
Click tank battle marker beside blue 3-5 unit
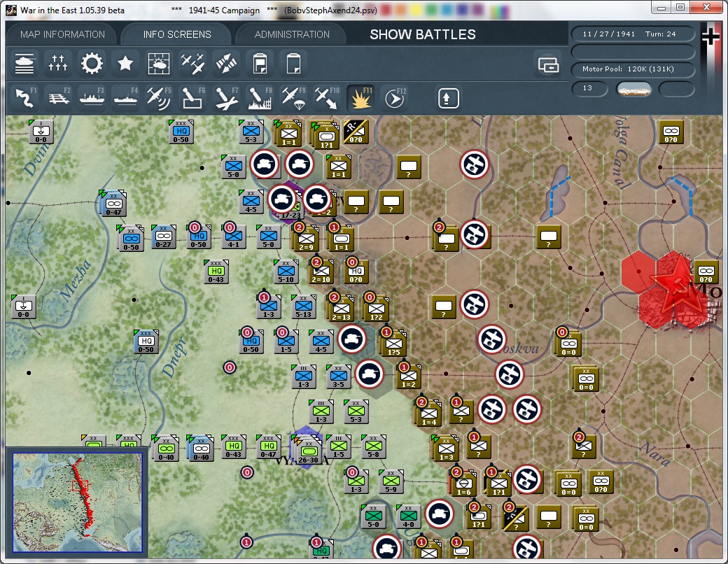(370, 374)
